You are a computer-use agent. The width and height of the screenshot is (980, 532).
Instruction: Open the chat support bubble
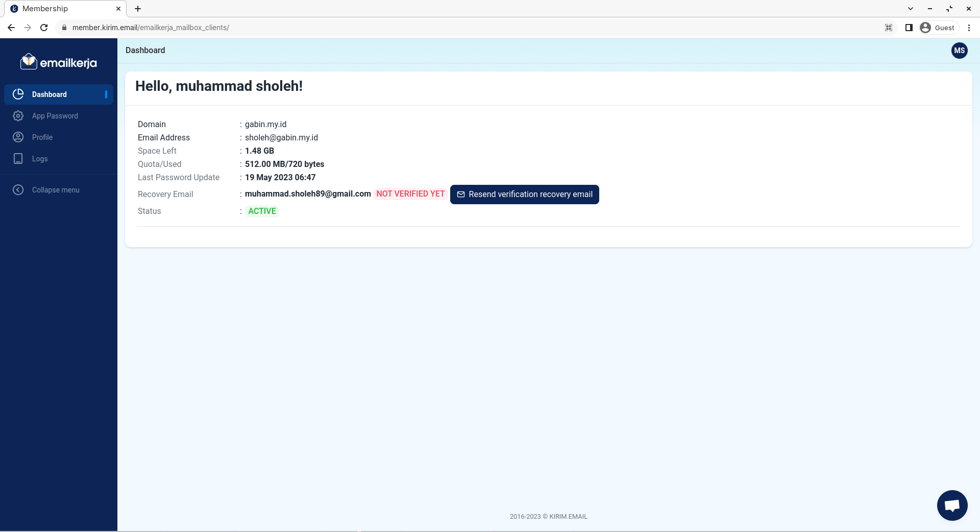coord(951,505)
